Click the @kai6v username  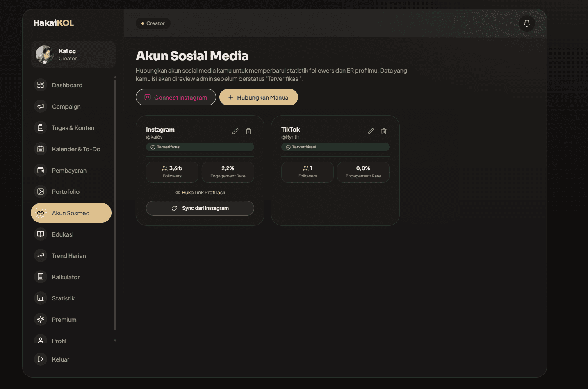(155, 137)
